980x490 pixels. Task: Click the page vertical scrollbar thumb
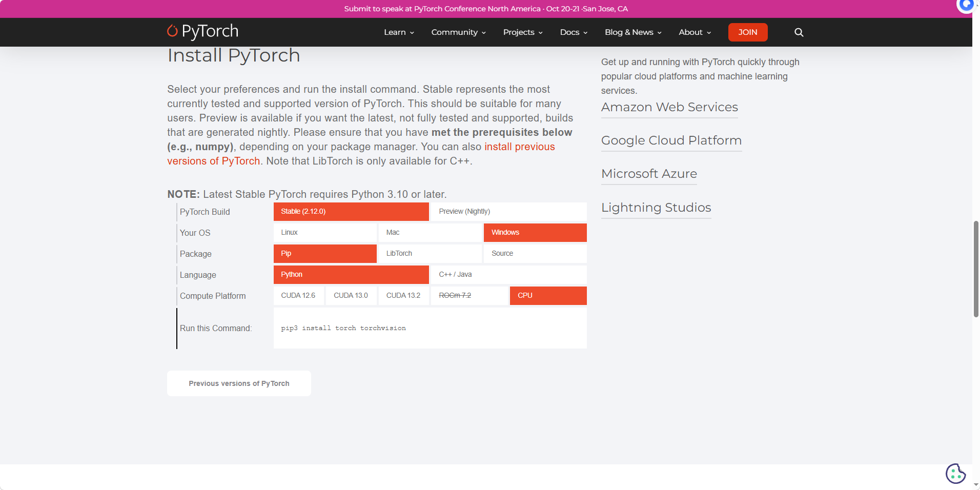pos(976,269)
